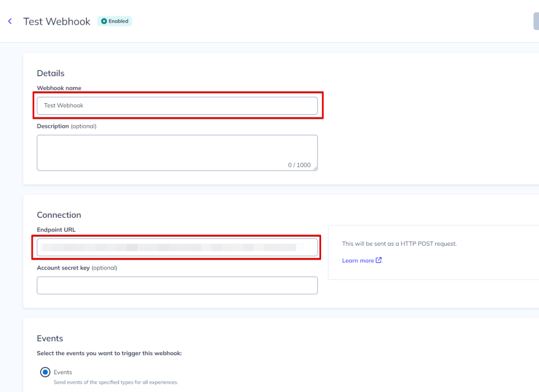Open the Learn more link
539x392 pixels.
(x=358, y=260)
